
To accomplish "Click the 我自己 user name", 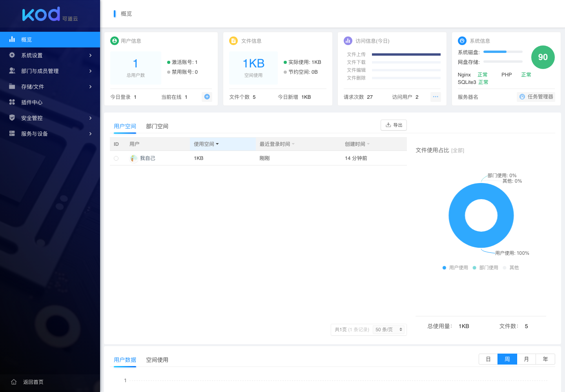I will tap(148, 158).
